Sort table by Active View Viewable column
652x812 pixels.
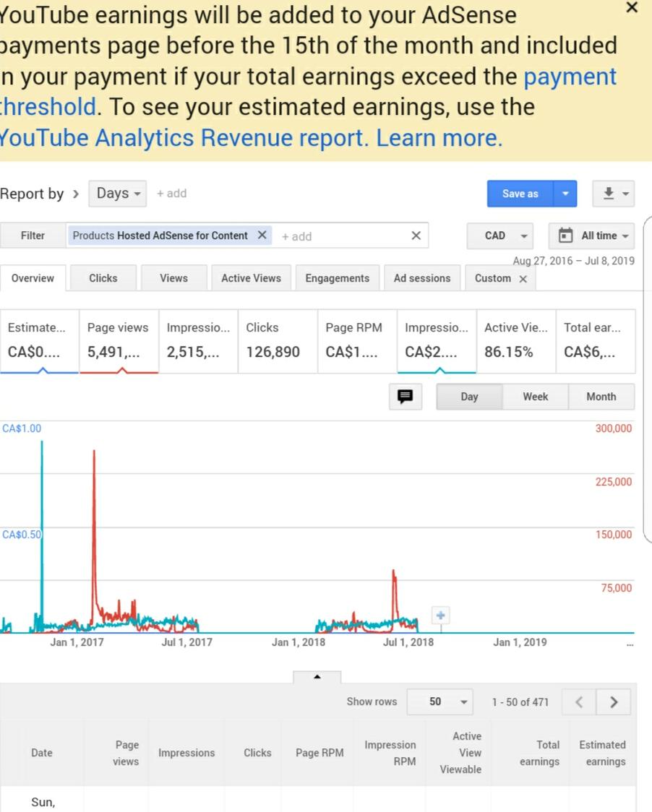[x=460, y=753]
